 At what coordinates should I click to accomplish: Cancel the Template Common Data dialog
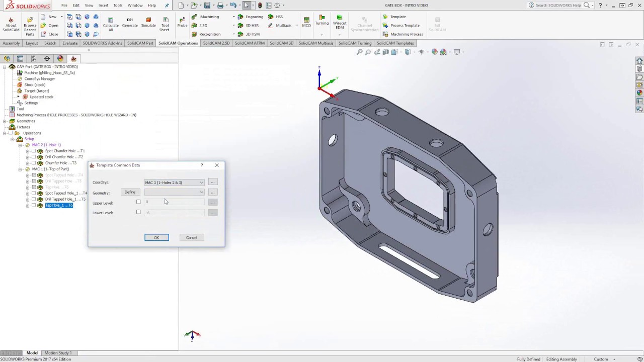tap(192, 238)
